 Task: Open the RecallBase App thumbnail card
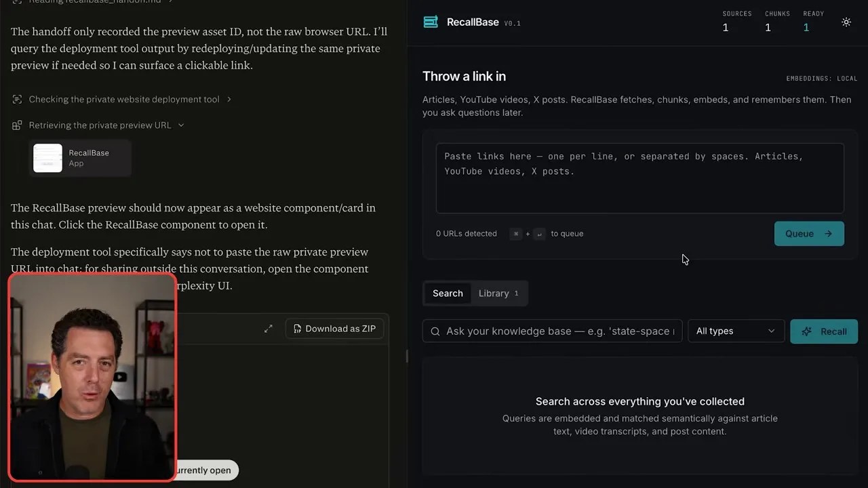pyautogui.click(x=80, y=158)
